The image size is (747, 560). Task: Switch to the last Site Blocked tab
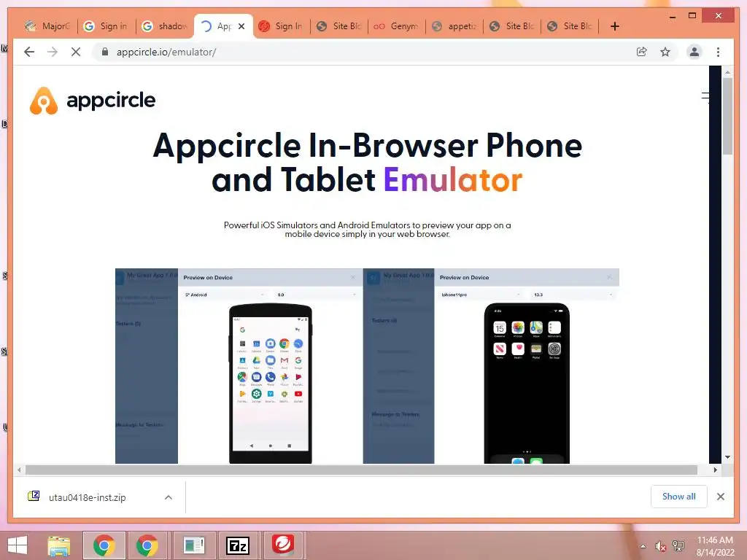click(x=570, y=26)
